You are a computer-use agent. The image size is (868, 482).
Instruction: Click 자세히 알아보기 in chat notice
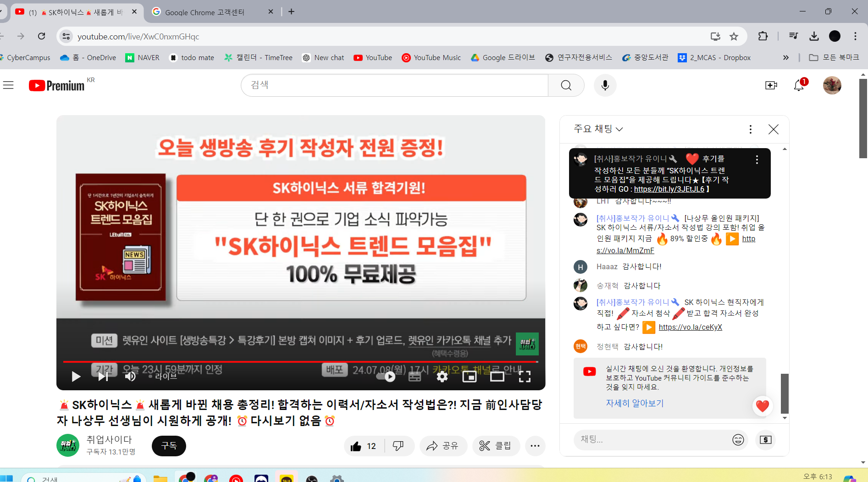[635, 403]
